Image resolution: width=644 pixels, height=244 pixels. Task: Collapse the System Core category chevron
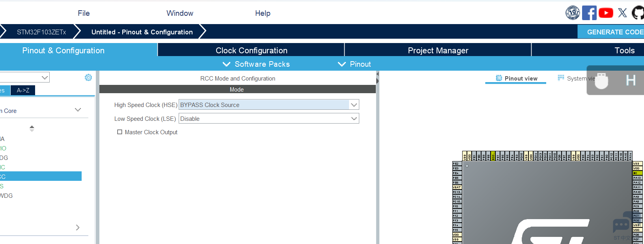pyautogui.click(x=78, y=110)
